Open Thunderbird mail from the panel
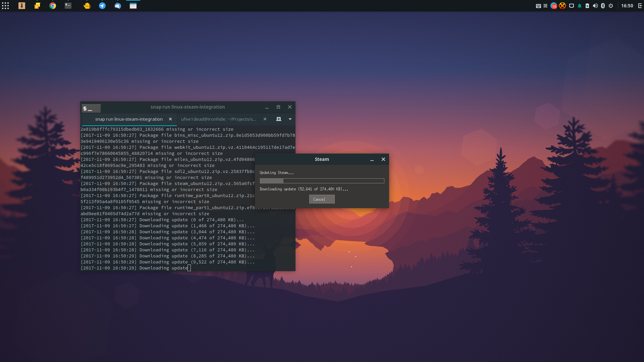Screen dimensions: 644x362 [x=118, y=6]
